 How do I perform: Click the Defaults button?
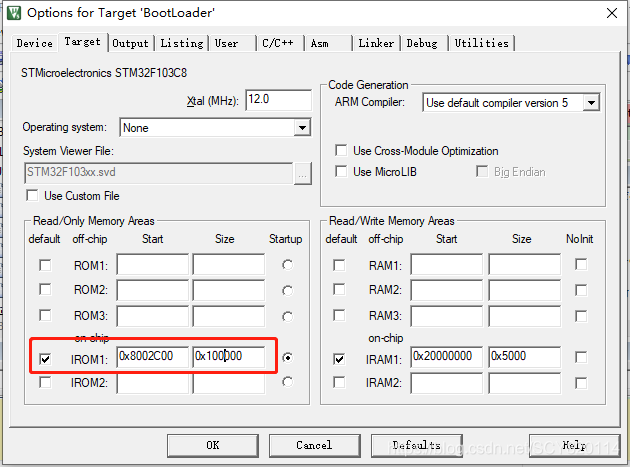click(417, 445)
